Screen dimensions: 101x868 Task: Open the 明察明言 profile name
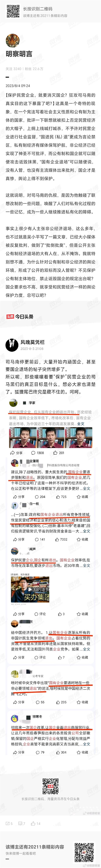pyautogui.click(x=19, y=54)
